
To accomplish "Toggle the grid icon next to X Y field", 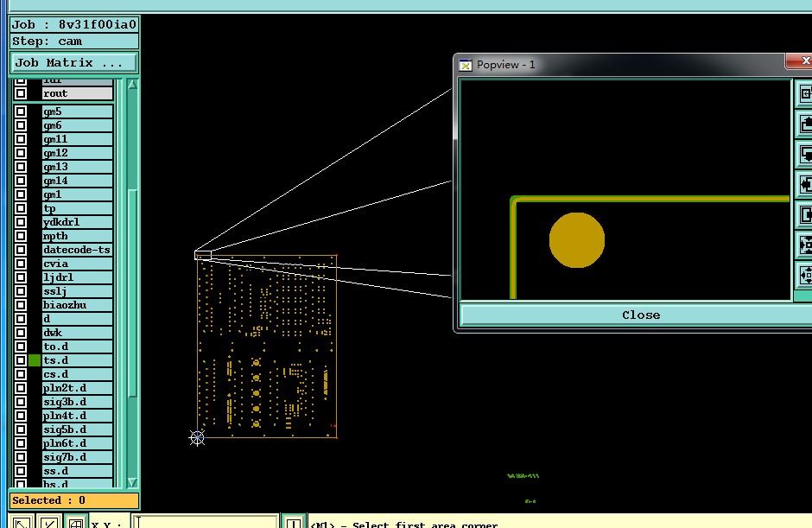I will click(76, 522).
